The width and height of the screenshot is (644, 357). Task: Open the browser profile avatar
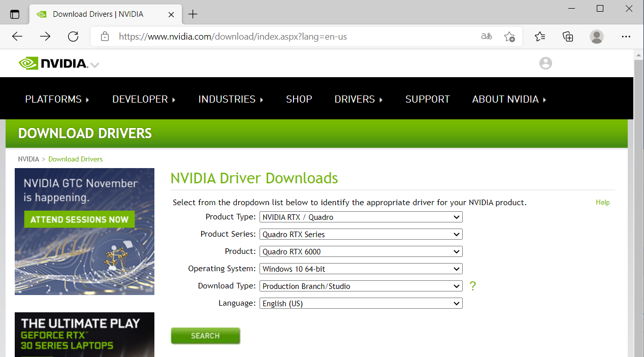(x=597, y=37)
